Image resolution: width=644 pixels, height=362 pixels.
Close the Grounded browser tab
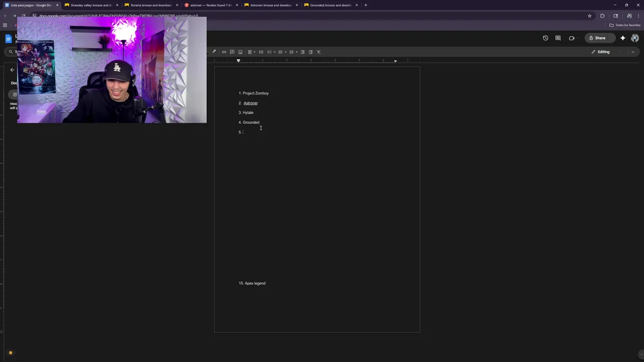pos(357,5)
